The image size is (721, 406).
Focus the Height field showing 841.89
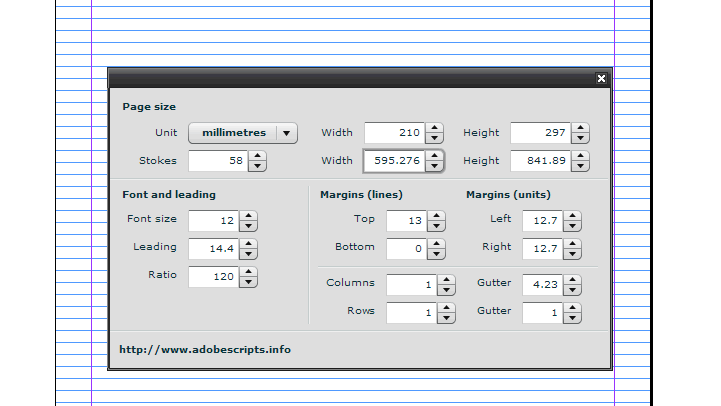(x=541, y=161)
